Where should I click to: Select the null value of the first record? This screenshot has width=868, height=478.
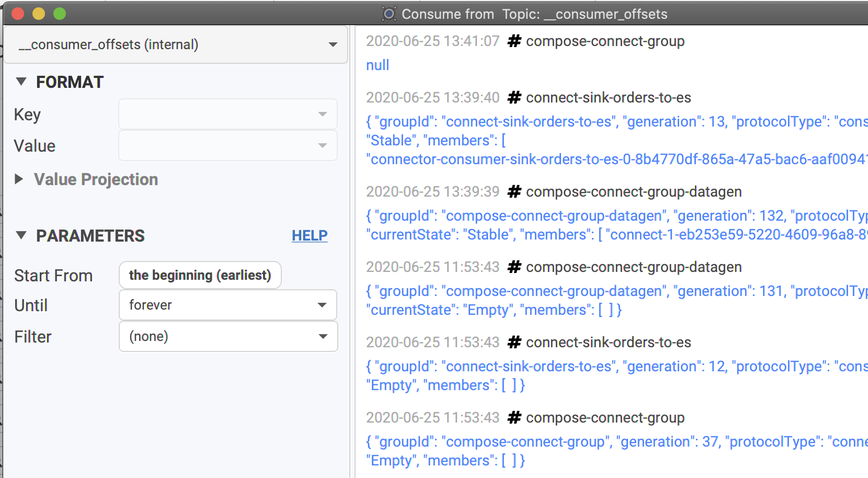[378, 65]
